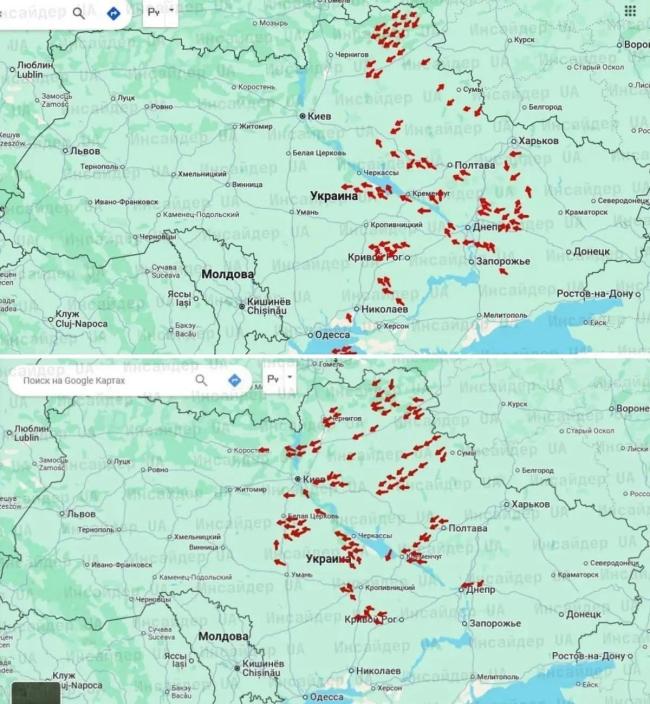Click 'Краматорск' in the upper map
This screenshot has width=650, height=704.
point(586,212)
